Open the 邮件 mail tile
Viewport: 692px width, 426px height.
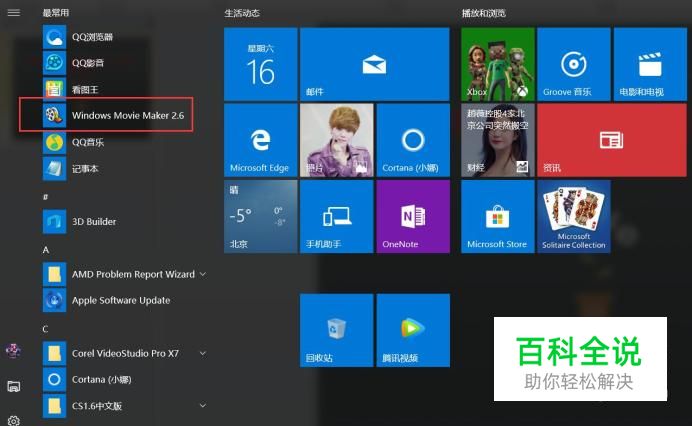click(x=375, y=64)
